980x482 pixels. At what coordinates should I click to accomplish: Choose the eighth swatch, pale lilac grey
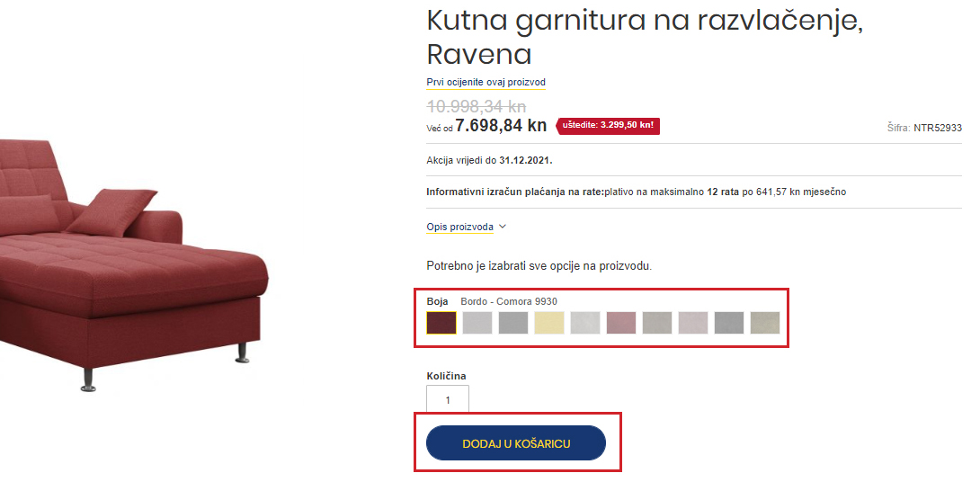click(693, 323)
